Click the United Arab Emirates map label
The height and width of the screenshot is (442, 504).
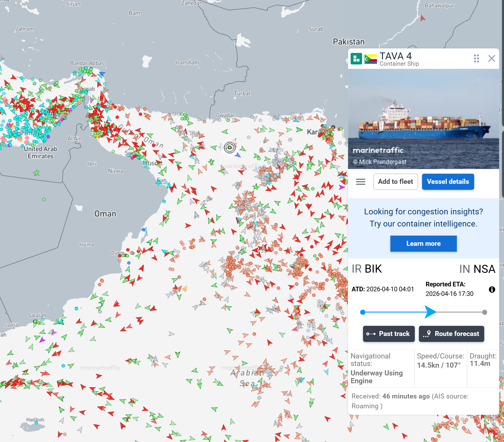(x=41, y=152)
